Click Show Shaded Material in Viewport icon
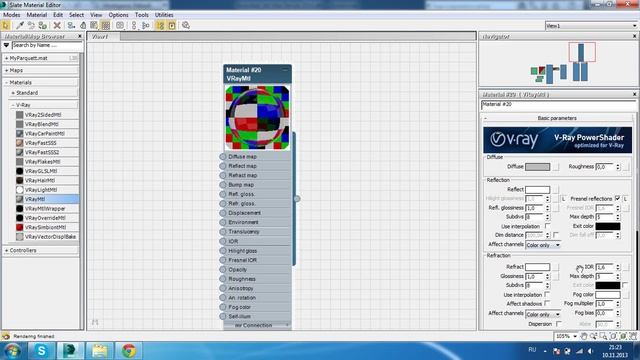Viewport: 640px width, 360px height. [94, 25]
